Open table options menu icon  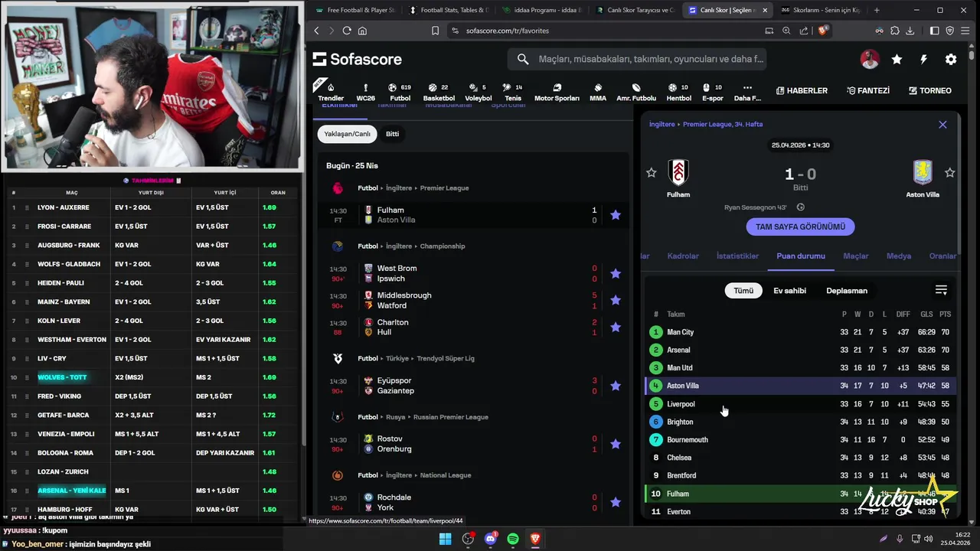point(941,290)
